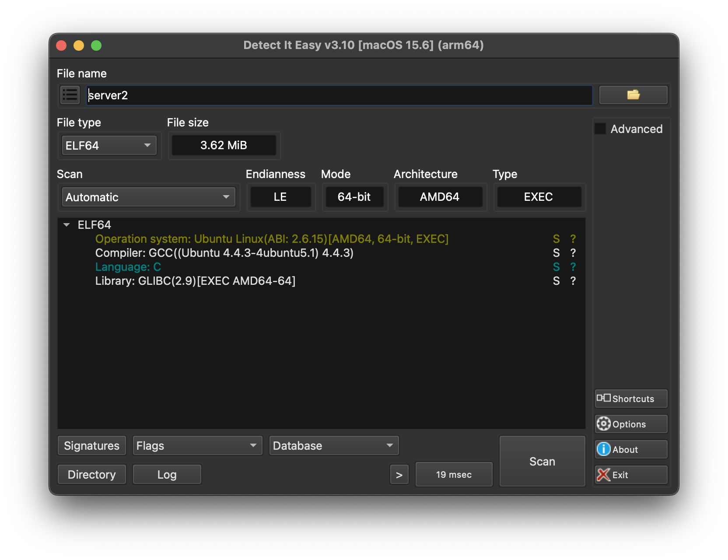Collapse the ELF64 results tree
The width and height of the screenshot is (728, 560).
pos(67,224)
